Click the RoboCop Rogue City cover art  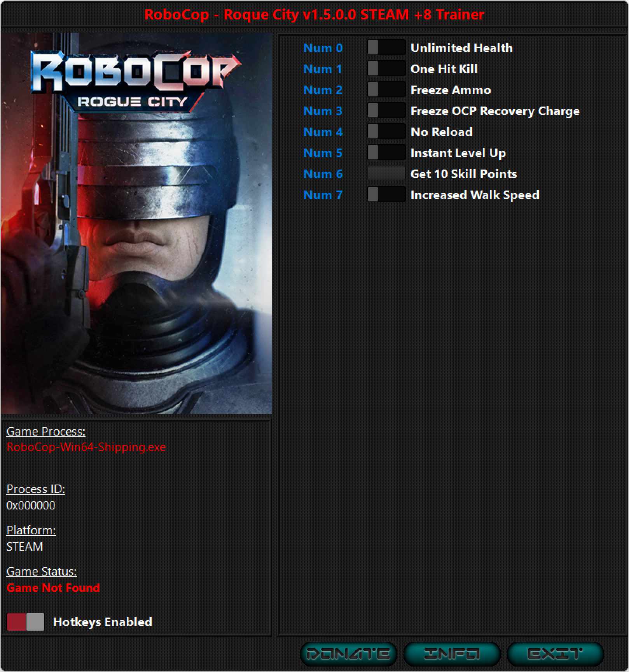[136, 223]
